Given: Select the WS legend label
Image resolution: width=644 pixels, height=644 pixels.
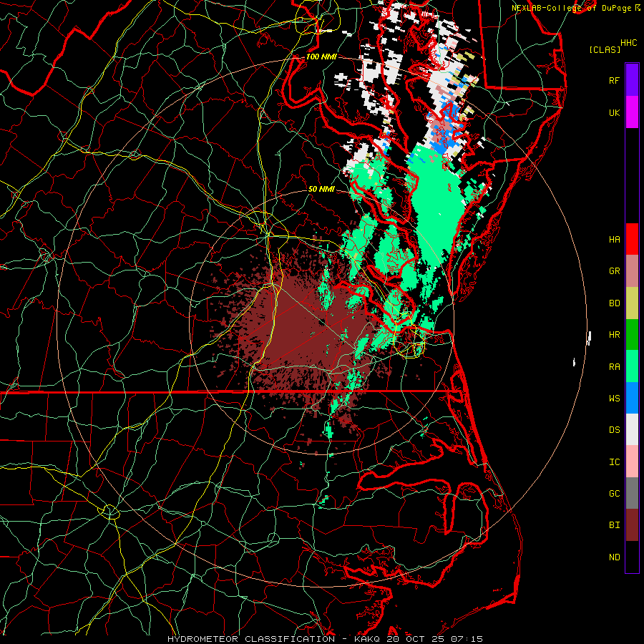Looking at the screenshot, I should pos(614,399).
